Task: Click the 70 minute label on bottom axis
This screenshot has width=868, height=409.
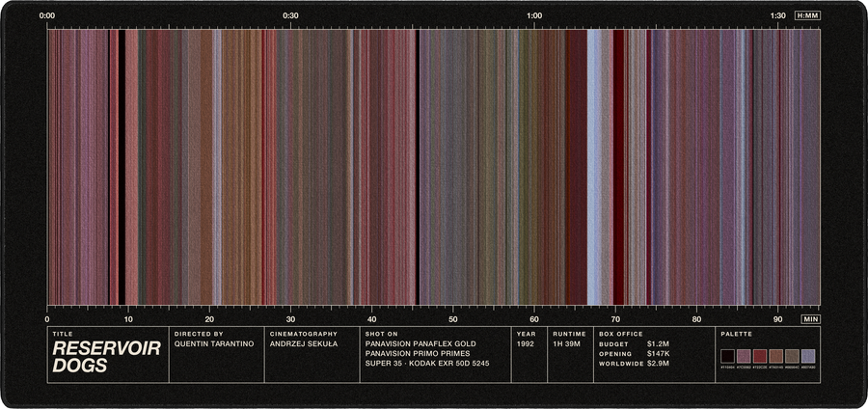Action: click(x=615, y=319)
